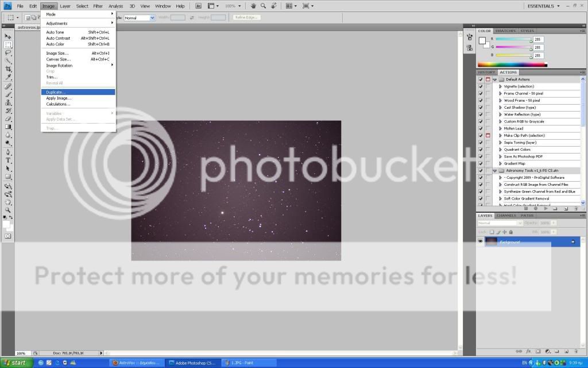Select the Rectangular Marquee tool
The height and width of the screenshot is (368, 588).
tap(8, 44)
